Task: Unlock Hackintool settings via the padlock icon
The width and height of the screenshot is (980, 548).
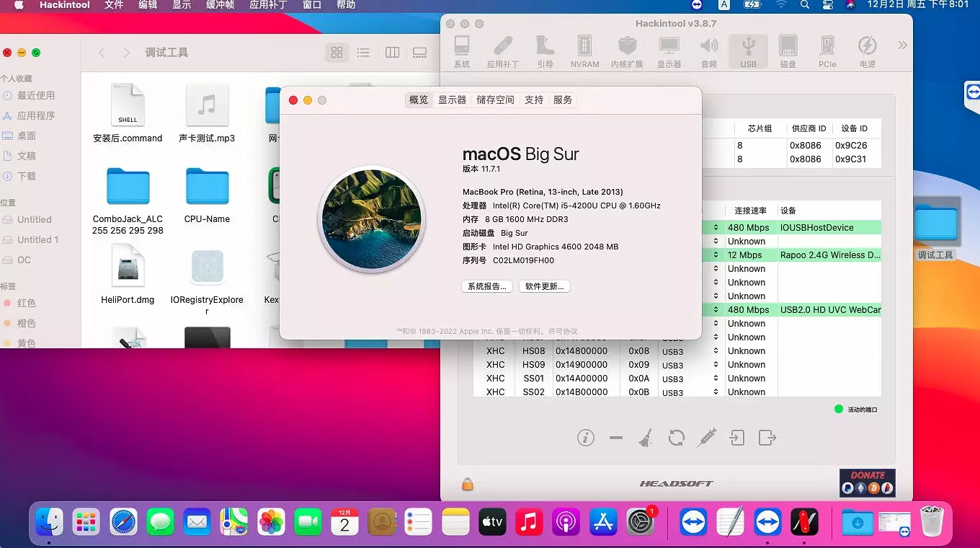Action: coord(467,485)
